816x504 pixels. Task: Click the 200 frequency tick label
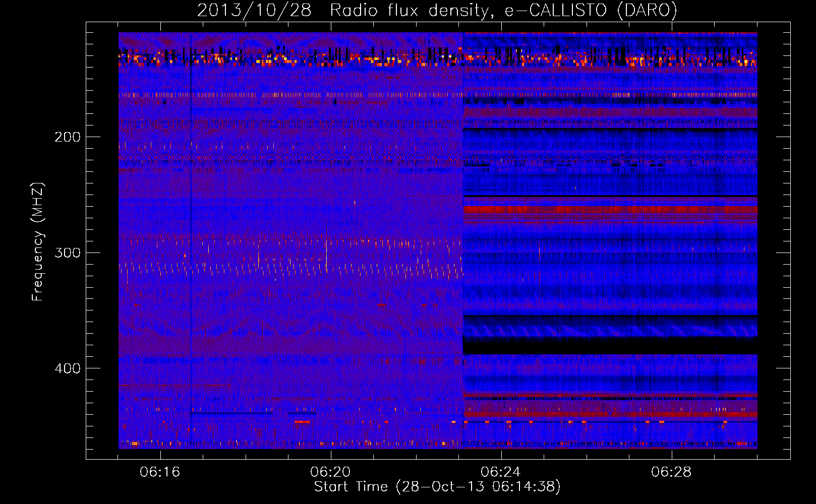pos(68,137)
